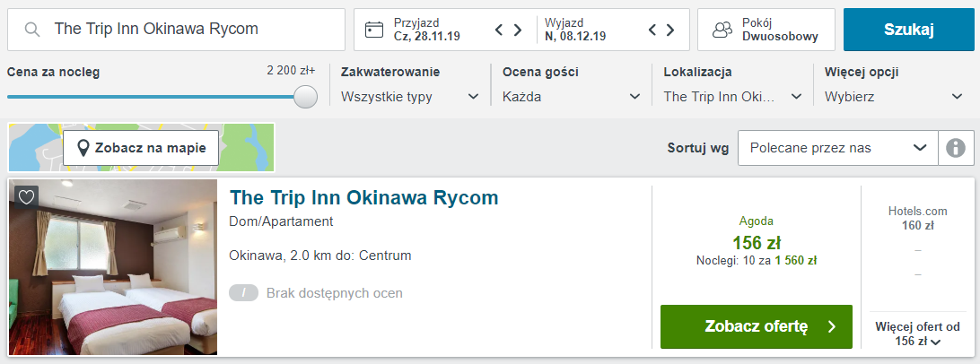The image size is (980, 364).
Task: Open the hotel room photo thumbnail
Action: click(x=113, y=267)
